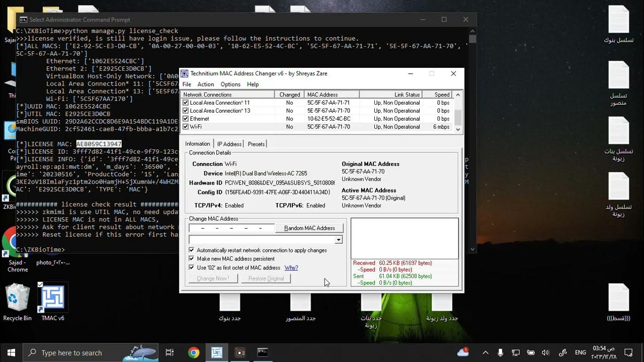Switch to Command Prompt taskbar icon
The image size is (644, 362).
point(263,352)
